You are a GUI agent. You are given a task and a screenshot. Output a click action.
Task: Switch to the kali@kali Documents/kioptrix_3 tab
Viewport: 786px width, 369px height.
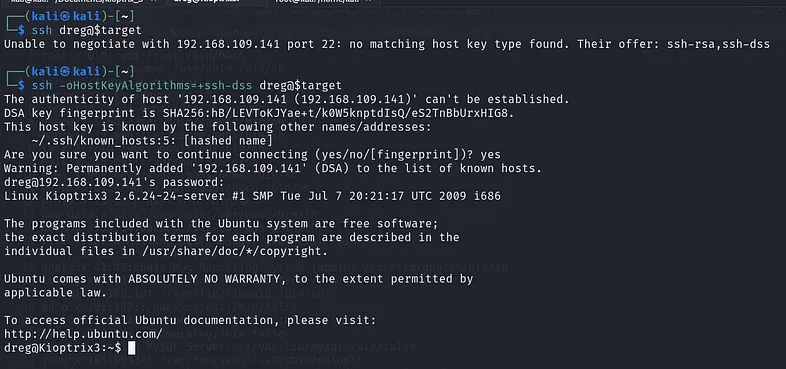pyautogui.click(x=75, y=2)
